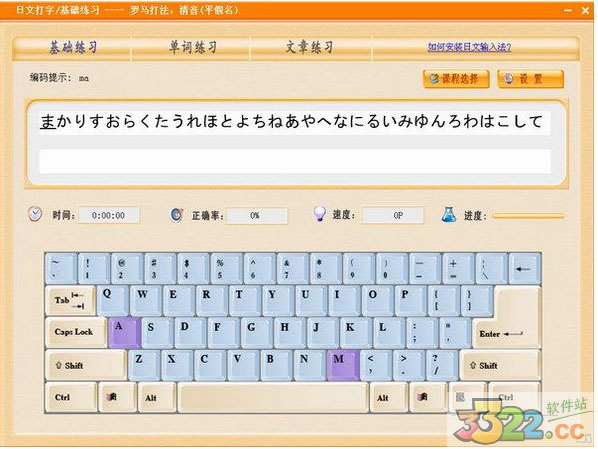Click the space bar on the keyboard

pyautogui.click(x=273, y=398)
